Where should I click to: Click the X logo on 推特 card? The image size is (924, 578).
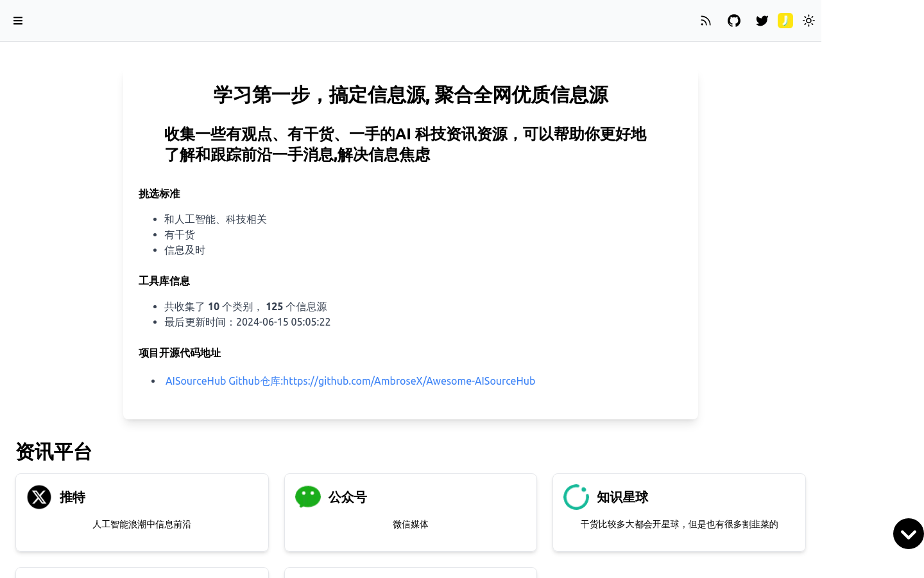(x=39, y=497)
